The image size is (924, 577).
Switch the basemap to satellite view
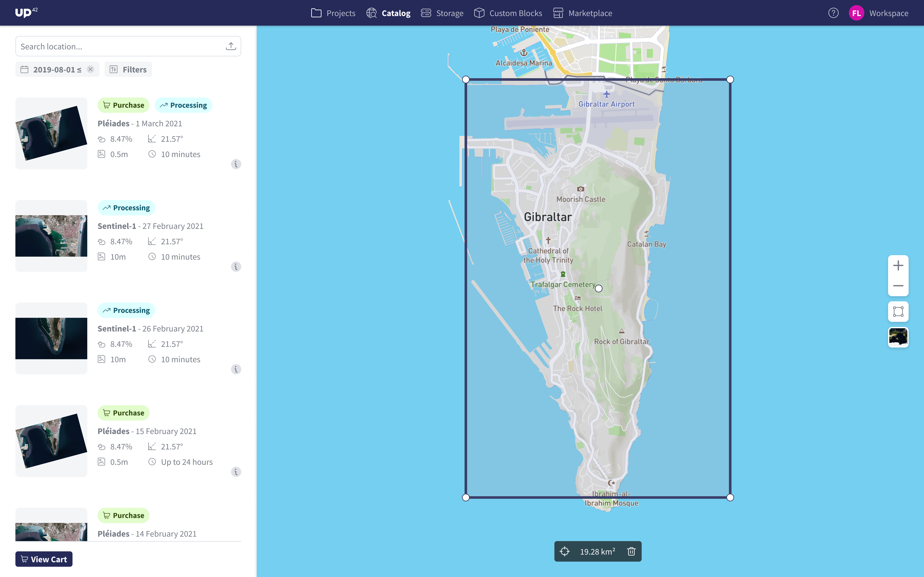click(898, 337)
